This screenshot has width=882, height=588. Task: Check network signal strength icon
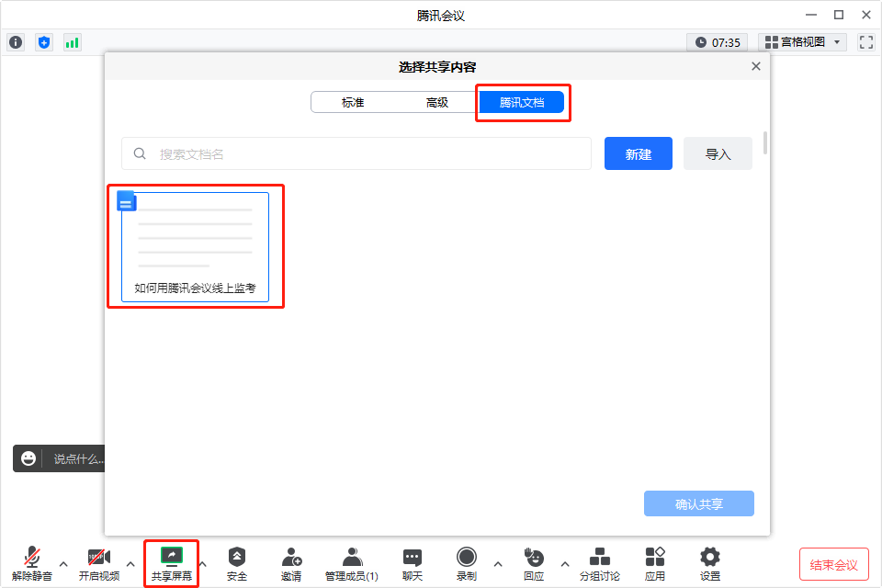click(x=72, y=42)
